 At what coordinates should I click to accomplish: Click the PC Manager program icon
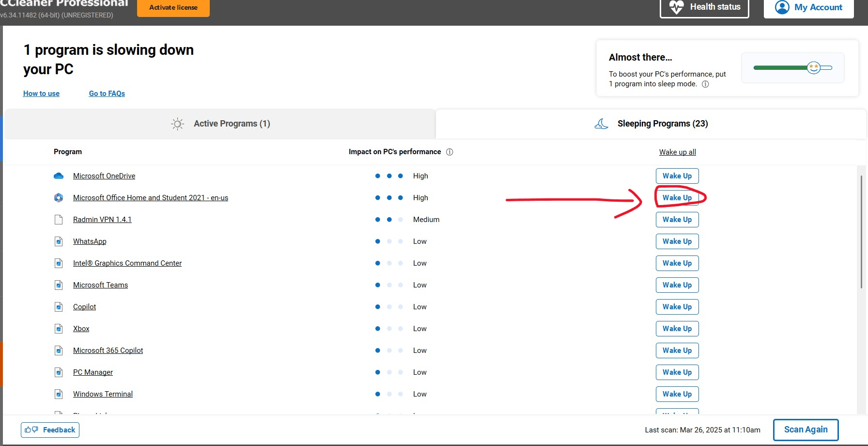coord(59,372)
